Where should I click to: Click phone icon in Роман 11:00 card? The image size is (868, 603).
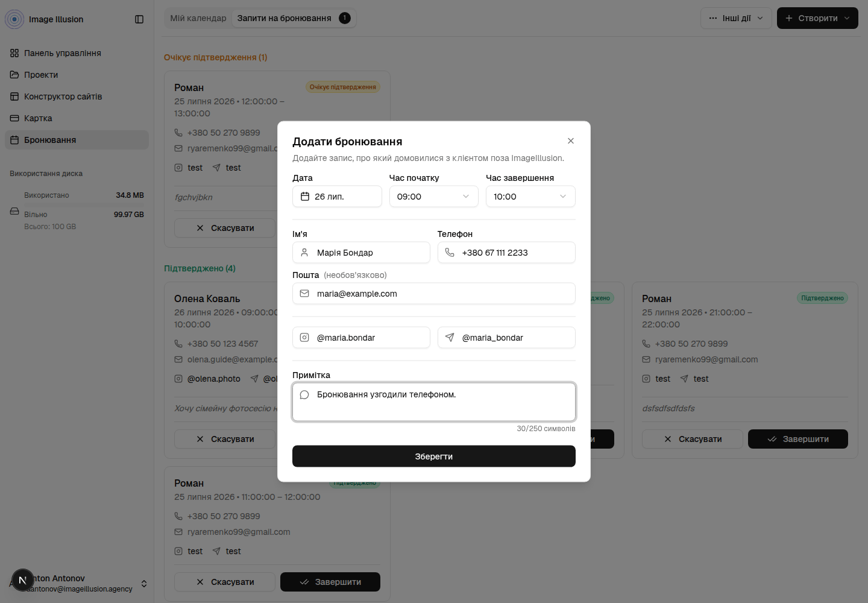point(178,516)
